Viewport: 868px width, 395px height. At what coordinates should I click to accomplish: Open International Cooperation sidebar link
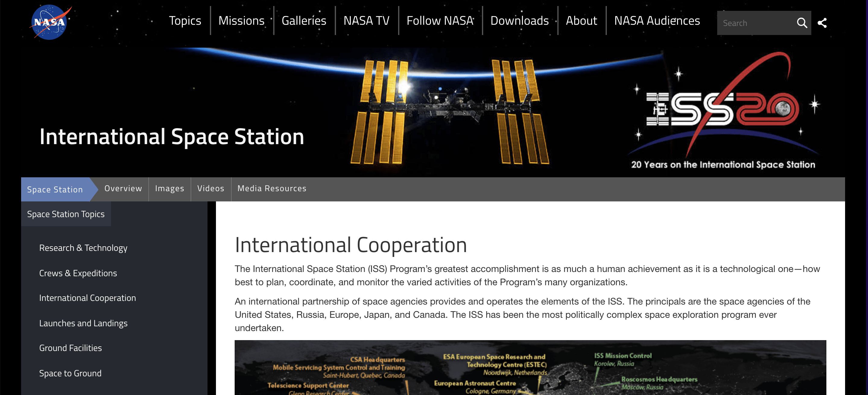(87, 298)
